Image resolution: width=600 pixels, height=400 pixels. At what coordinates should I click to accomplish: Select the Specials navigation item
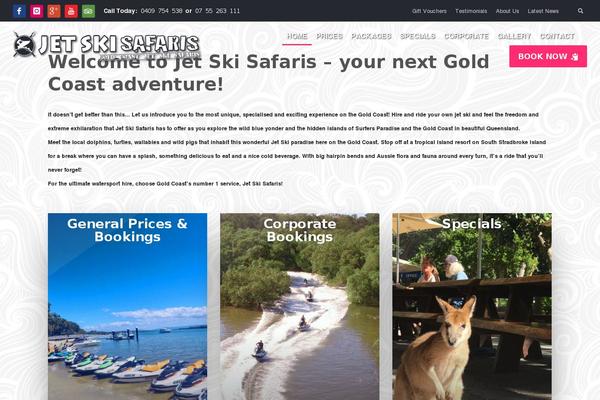point(417,36)
